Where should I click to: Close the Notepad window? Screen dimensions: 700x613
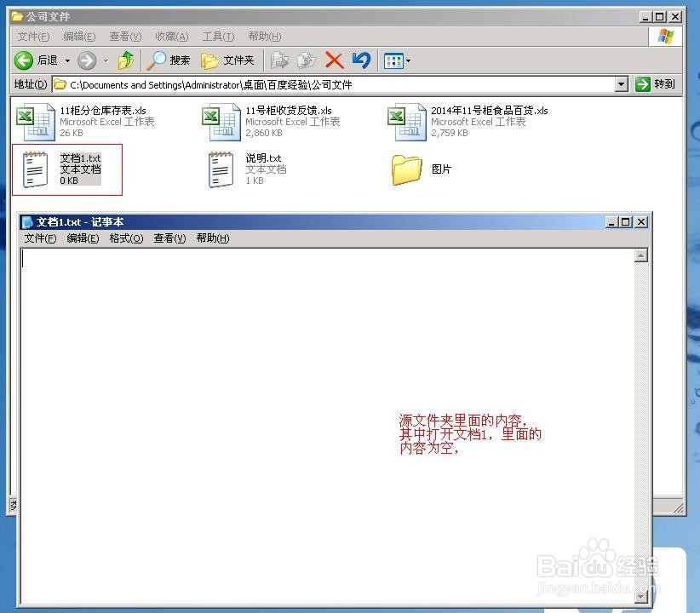(x=641, y=222)
